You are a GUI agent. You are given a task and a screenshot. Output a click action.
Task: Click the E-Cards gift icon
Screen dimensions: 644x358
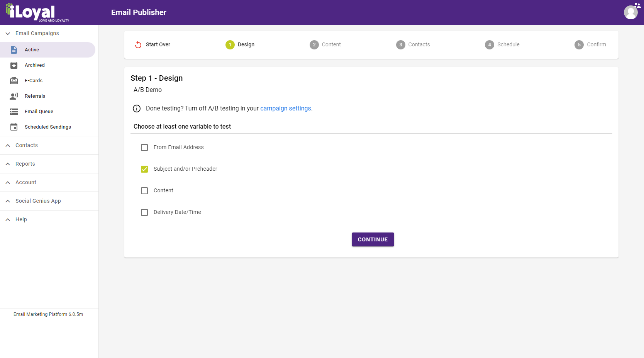[x=14, y=81]
